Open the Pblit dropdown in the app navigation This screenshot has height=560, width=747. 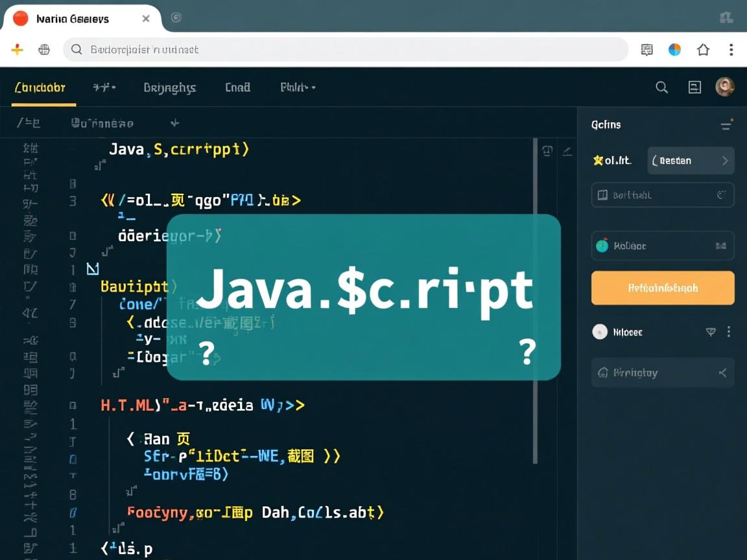coord(298,87)
